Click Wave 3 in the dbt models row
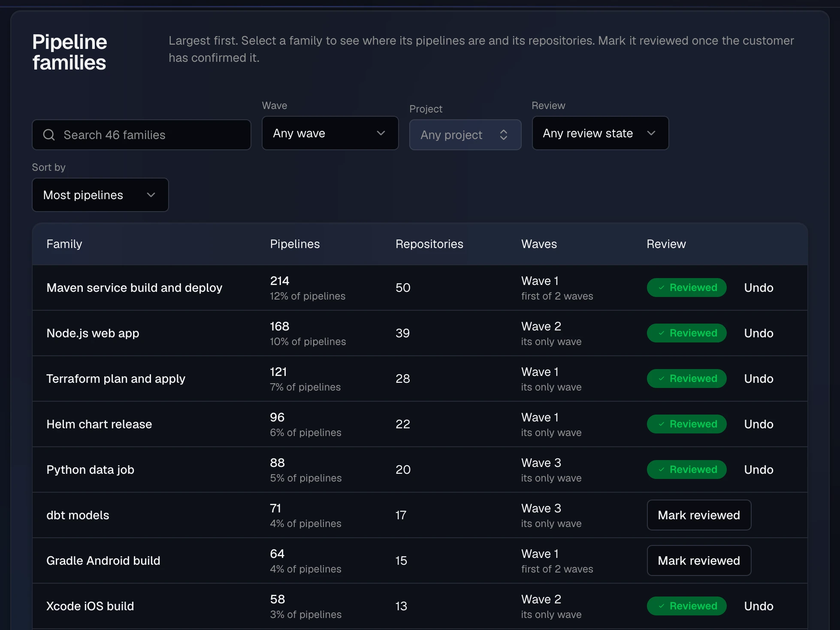Image resolution: width=840 pixels, height=630 pixels. (x=541, y=508)
